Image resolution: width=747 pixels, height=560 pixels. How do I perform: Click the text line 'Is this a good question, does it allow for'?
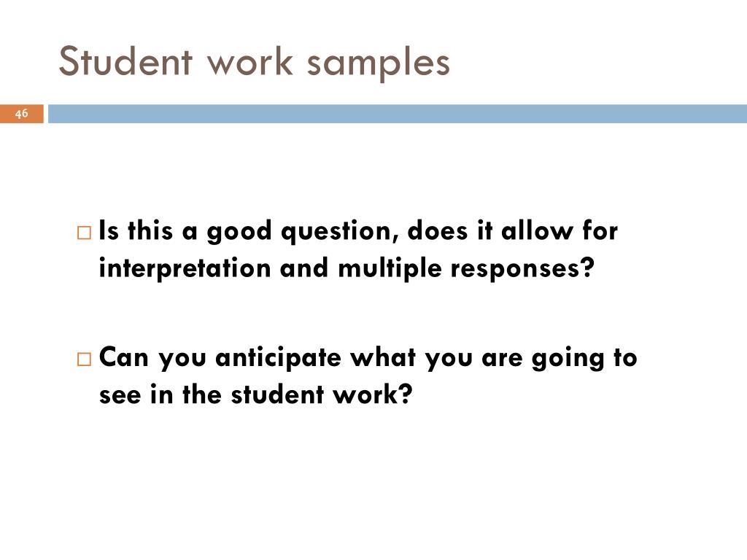(358, 232)
